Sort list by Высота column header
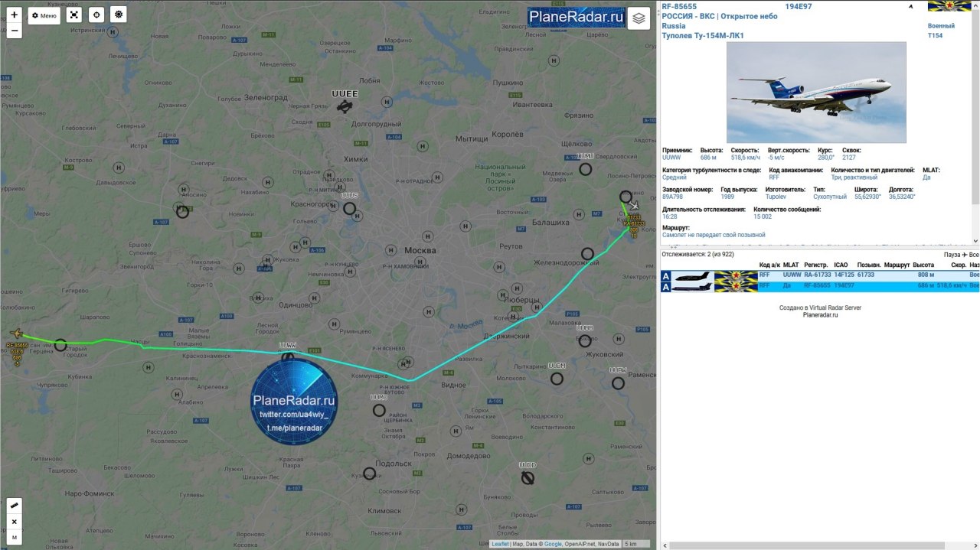980x550 pixels. tap(923, 265)
